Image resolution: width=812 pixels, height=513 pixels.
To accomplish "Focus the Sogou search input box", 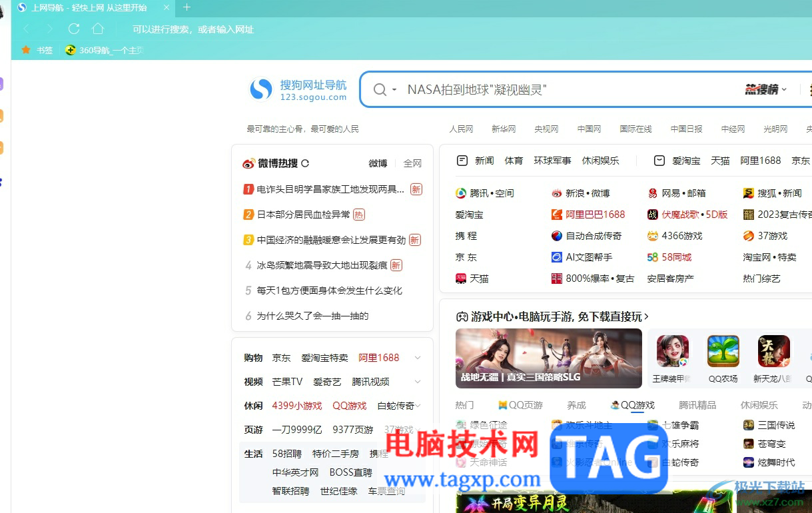I will coord(573,89).
